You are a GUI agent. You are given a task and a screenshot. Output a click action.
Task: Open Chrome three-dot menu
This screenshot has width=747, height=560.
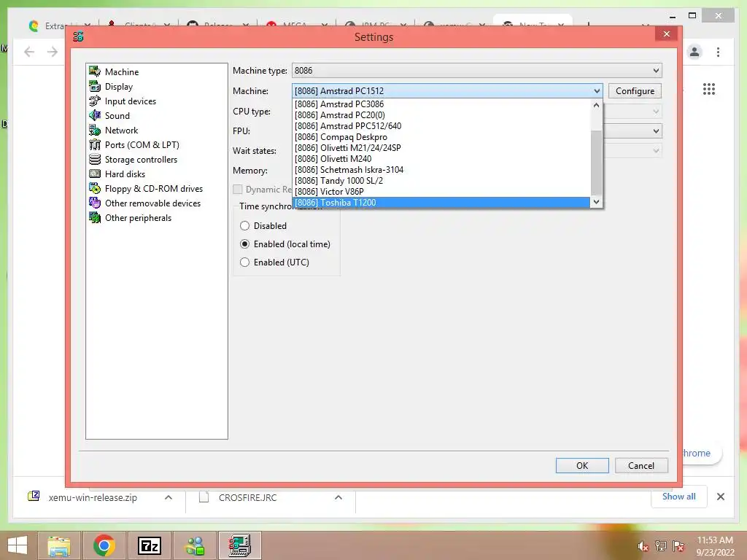pyautogui.click(x=718, y=52)
